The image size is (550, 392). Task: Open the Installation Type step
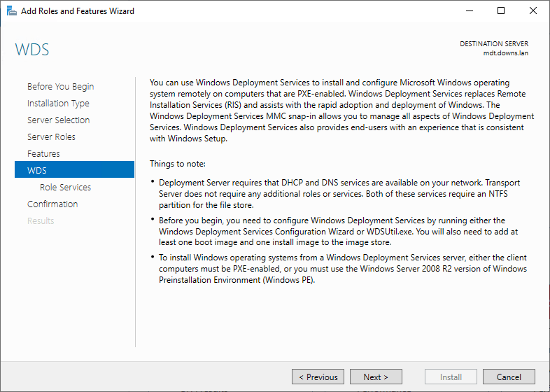[x=58, y=104]
